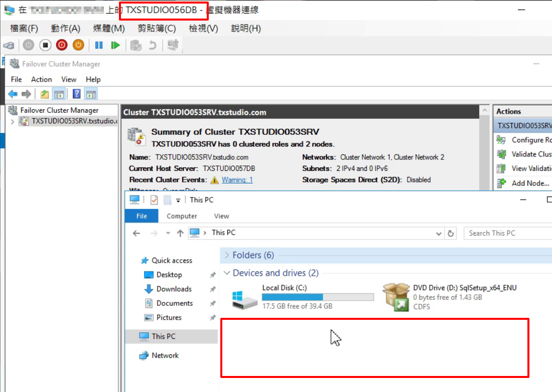Pause the virtual machine

(99, 45)
